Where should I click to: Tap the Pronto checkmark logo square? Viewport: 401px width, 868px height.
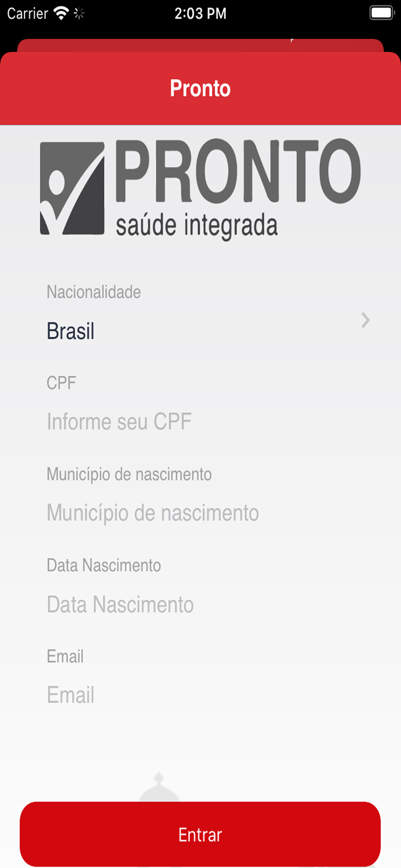pyautogui.click(x=72, y=188)
